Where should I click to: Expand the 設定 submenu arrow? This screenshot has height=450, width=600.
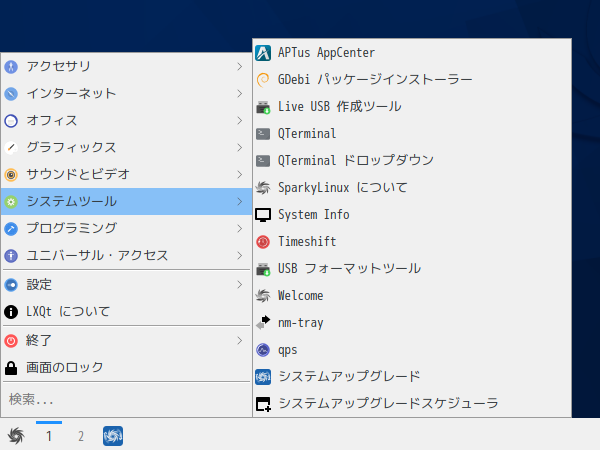(x=240, y=285)
